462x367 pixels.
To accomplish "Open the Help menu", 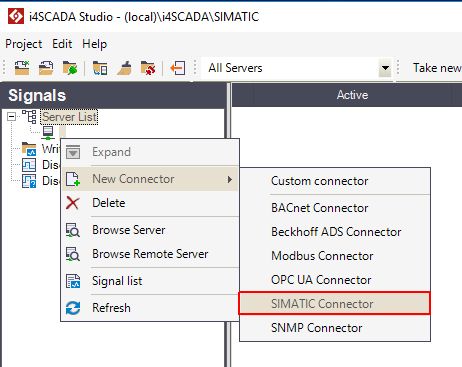I will 95,44.
